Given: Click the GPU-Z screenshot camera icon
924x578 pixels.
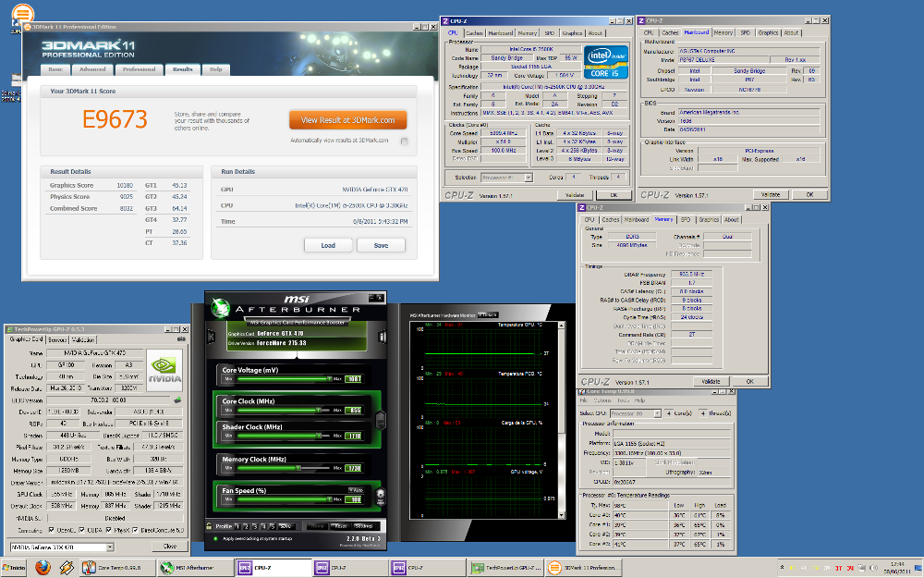Looking at the screenshot, I should 181,339.
